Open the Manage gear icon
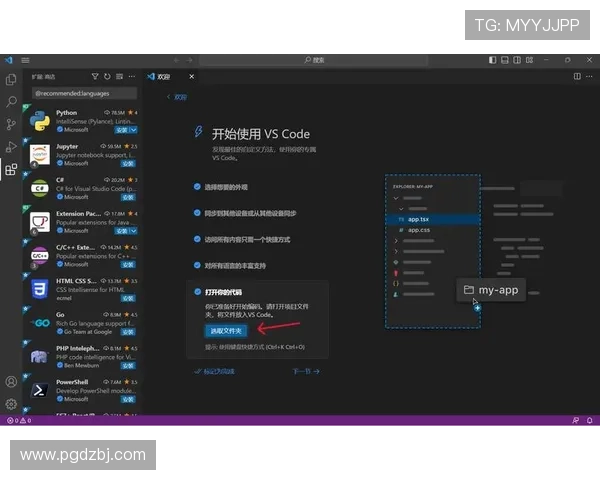Viewport: 600px width, 480px height. 11,404
